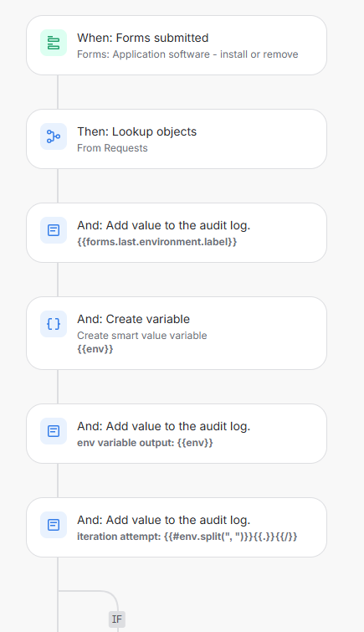Open the And: Create variable action
Viewport: 364px width, 632px height.
[177, 333]
